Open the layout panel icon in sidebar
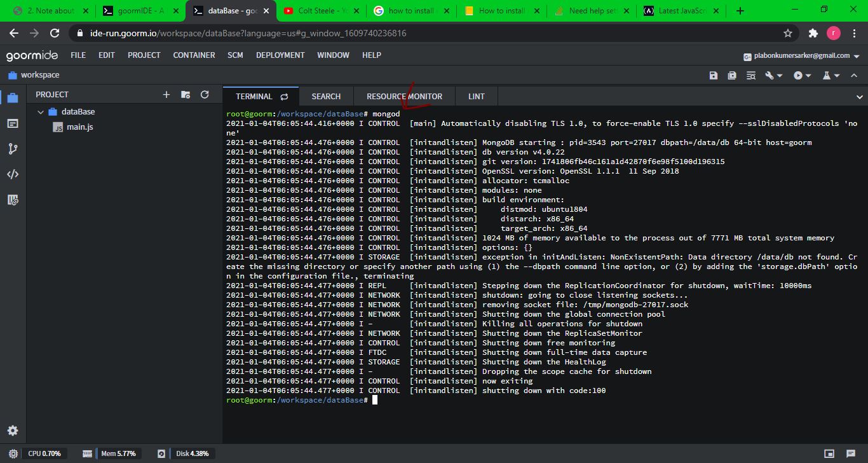The height and width of the screenshot is (463, 868). pyautogui.click(x=13, y=123)
